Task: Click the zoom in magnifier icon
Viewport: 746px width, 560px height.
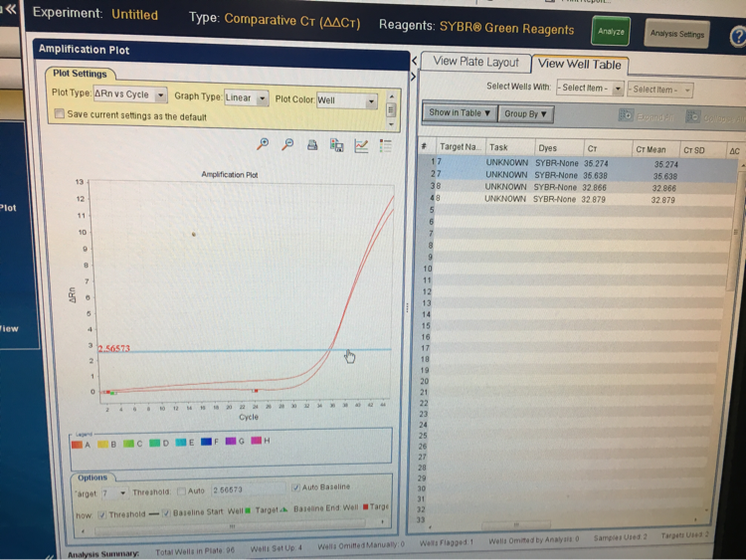Action: point(263,143)
